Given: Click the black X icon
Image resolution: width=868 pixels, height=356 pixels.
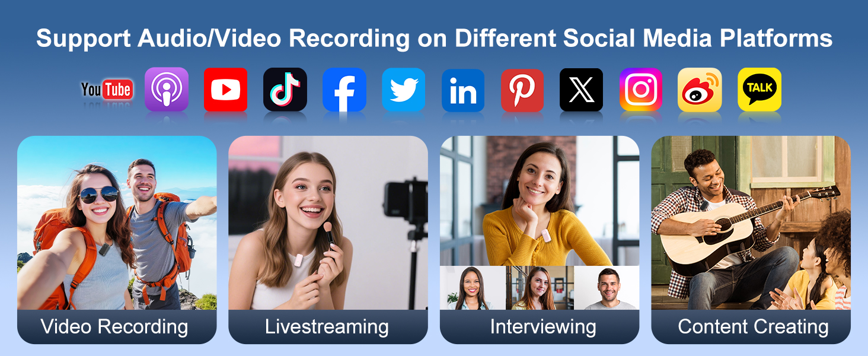Looking at the screenshot, I should point(581,90).
